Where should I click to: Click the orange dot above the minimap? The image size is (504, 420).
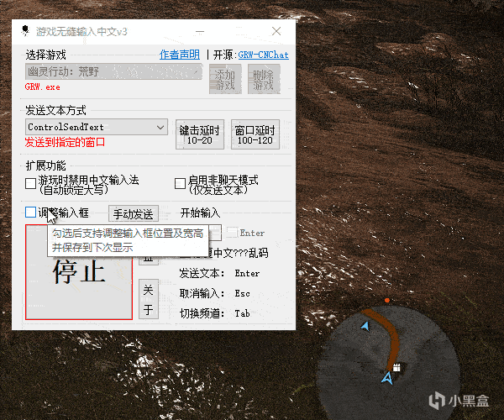387,300
